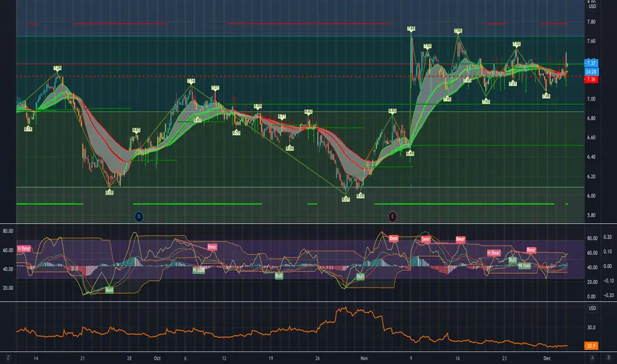
Task: Open the USD currency selector on price axis
Action: [x=593, y=7]
